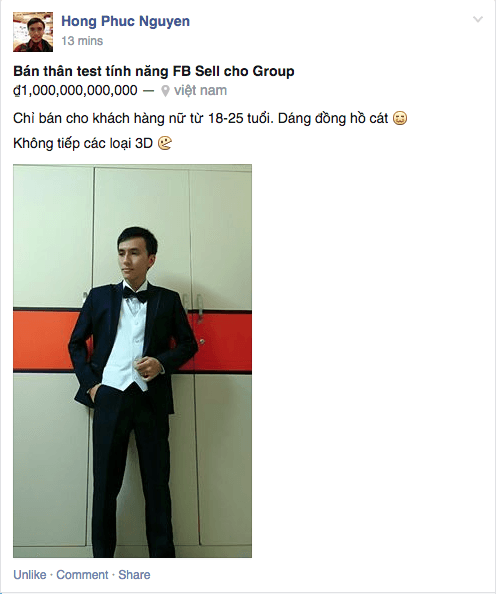Click the man's black bow tie in photo
Screen dimensions: 496x594
[x=135, y=294]
